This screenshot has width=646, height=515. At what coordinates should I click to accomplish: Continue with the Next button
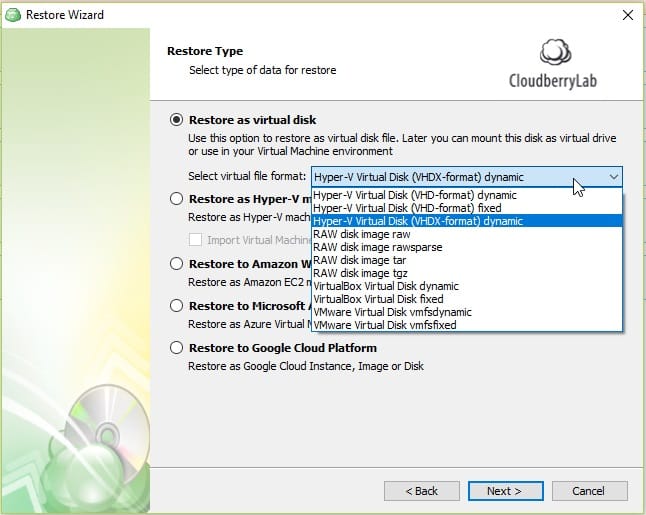click(x=506, y=491)
